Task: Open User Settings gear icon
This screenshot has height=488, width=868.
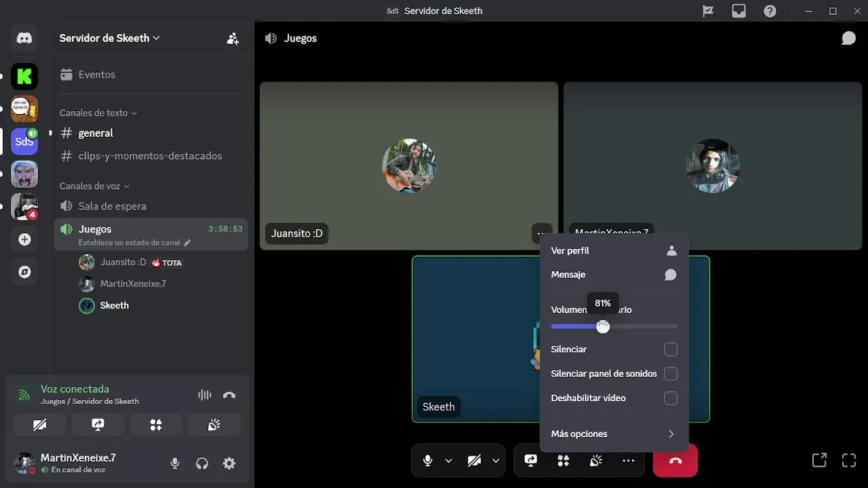Action: (229, 464)
